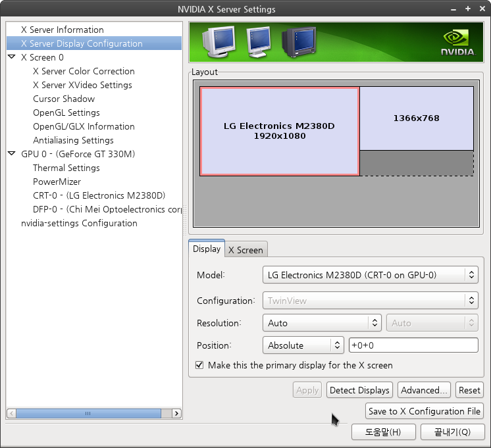Open OpenGL/GLX Information page
The width and height of the screenshot is (491, 448).
84,126
